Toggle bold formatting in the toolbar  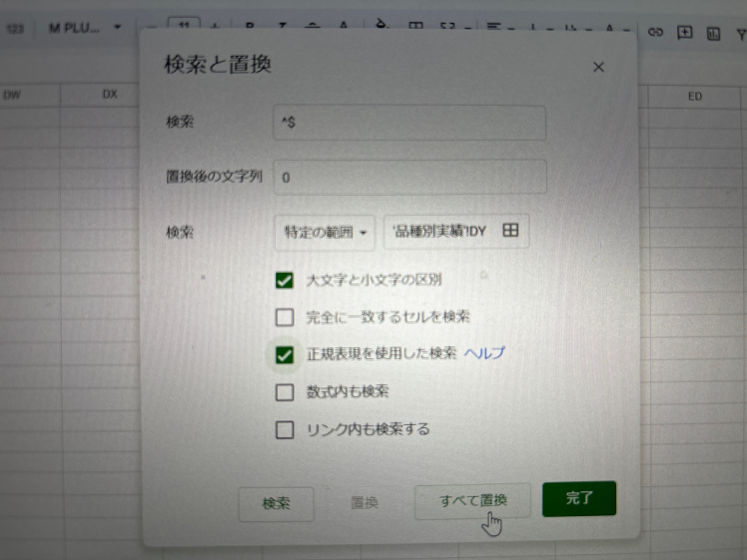[x=249, y=25]
